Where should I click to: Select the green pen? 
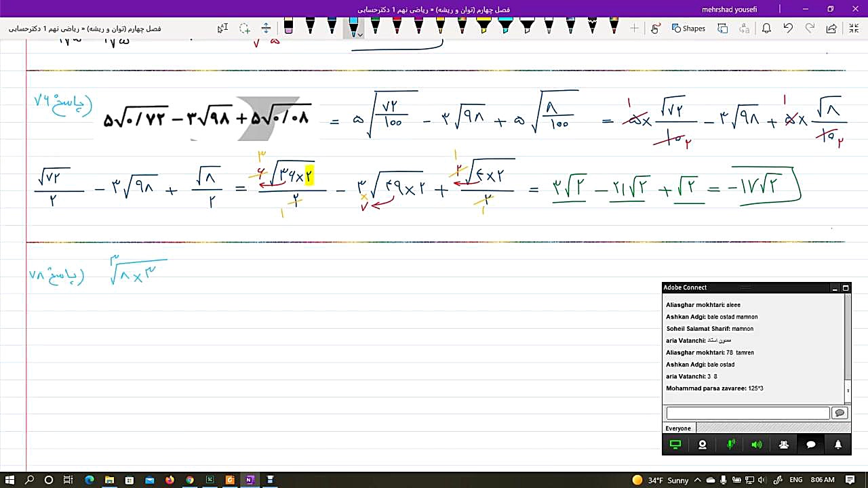click(x=375, y=27)
